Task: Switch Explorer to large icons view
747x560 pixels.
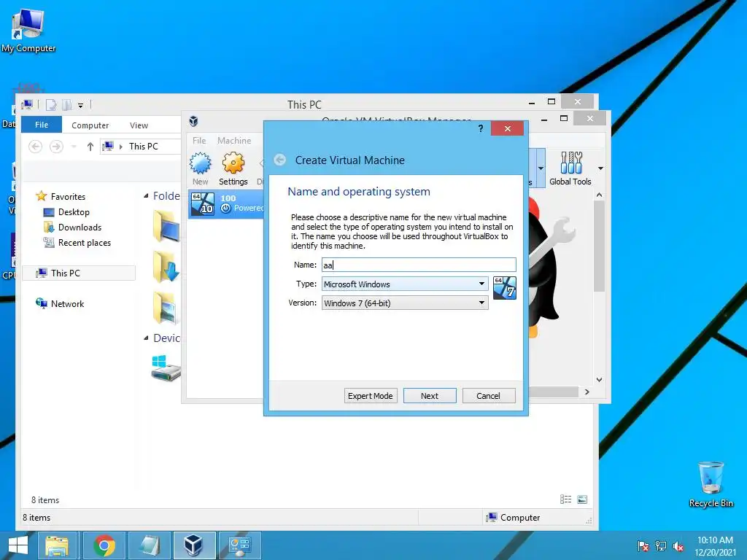Action: [582, 499]
